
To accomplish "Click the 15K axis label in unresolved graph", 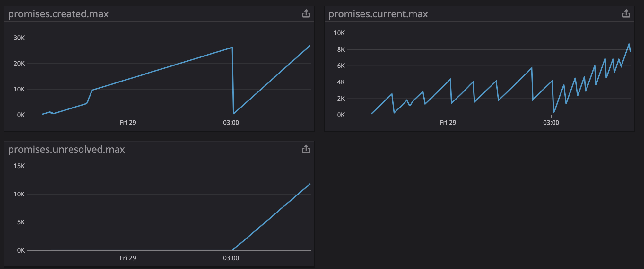I will (x=19, y=166).
